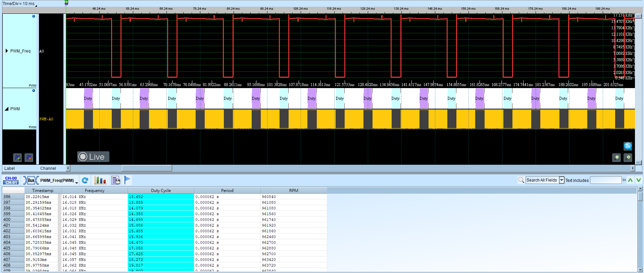Click the delete channel waveform icon
The image size is (644, 273).
(29, 157)
